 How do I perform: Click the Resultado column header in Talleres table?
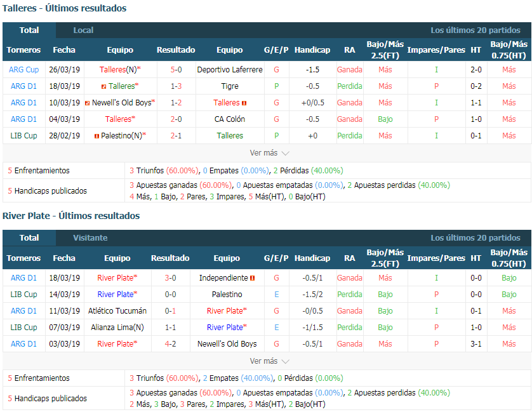point(176,50)
